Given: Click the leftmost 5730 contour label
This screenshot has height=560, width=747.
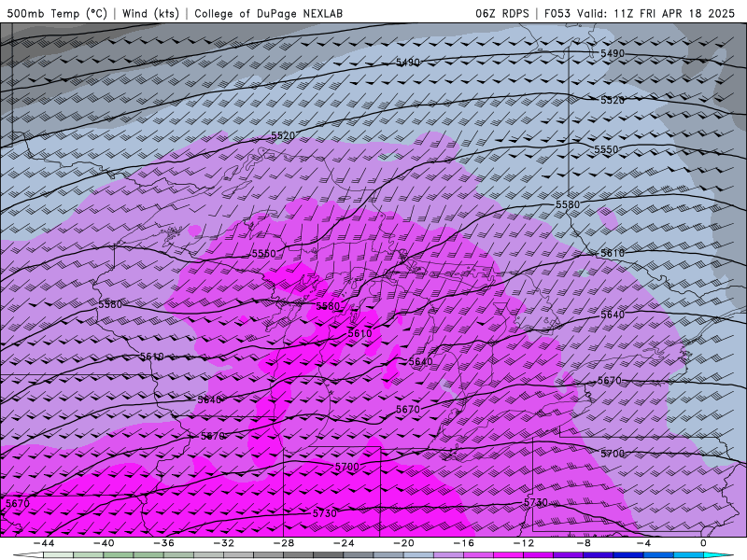Looking at the screenshot, I should pyautogui.click(x=324, y=512).
